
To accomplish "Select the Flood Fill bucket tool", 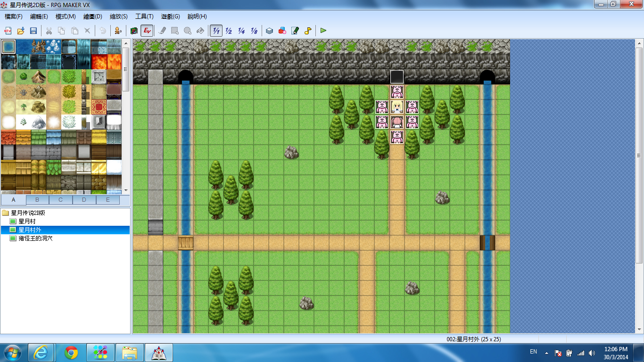I will [x=200, y=31].
